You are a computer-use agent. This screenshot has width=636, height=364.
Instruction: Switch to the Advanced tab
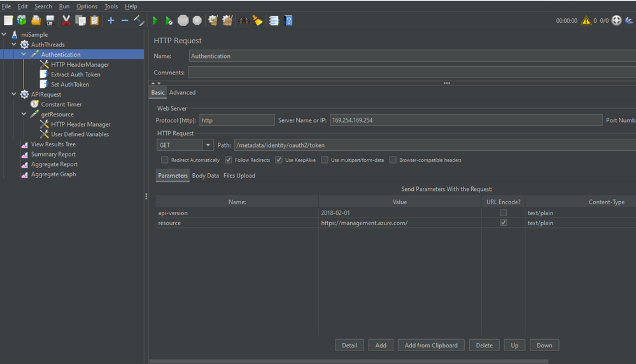click(x=182, y=92)
